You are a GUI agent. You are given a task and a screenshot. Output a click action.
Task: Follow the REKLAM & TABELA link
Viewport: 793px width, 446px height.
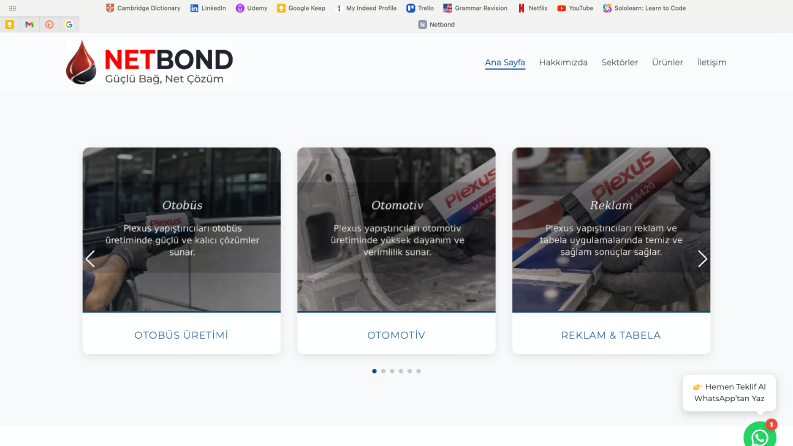pos(611,335)
